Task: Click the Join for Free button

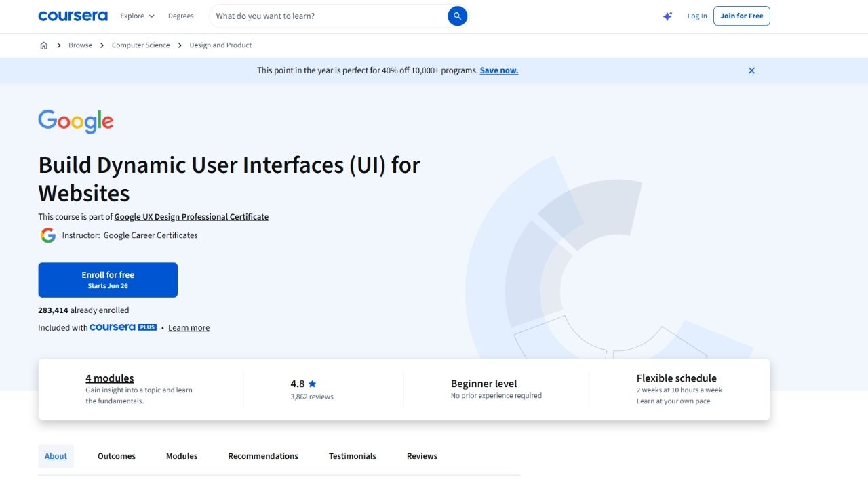Action: point(742,16)
